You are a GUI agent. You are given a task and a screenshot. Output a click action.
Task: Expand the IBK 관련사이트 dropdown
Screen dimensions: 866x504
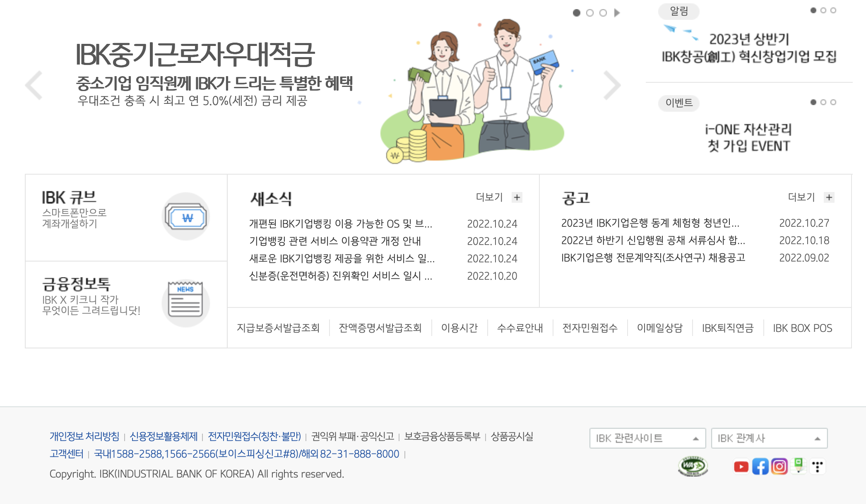[647, 438]
